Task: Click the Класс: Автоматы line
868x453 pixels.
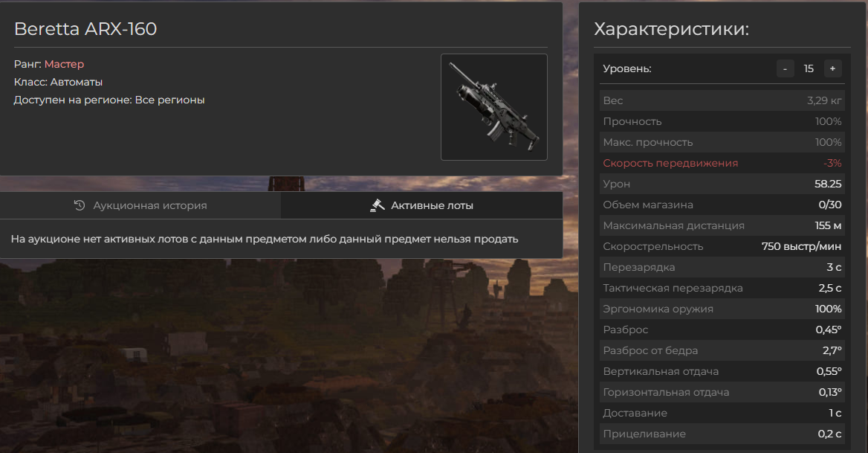Action: 58,82
